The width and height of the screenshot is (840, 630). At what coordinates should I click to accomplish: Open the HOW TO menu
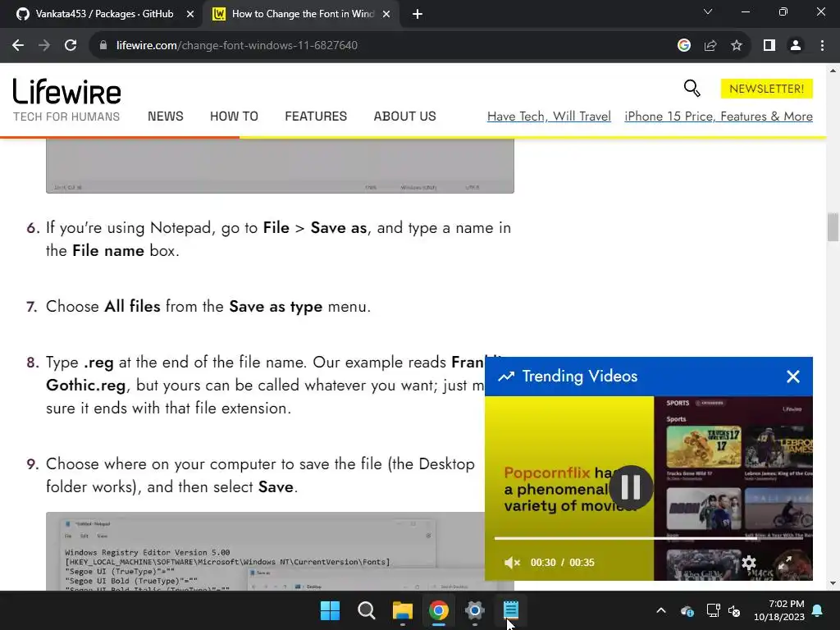point(234,116)
